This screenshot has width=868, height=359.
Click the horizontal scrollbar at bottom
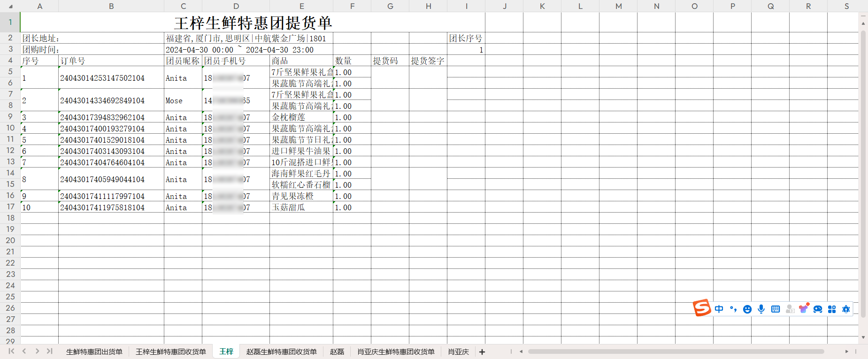pos(676,351)
